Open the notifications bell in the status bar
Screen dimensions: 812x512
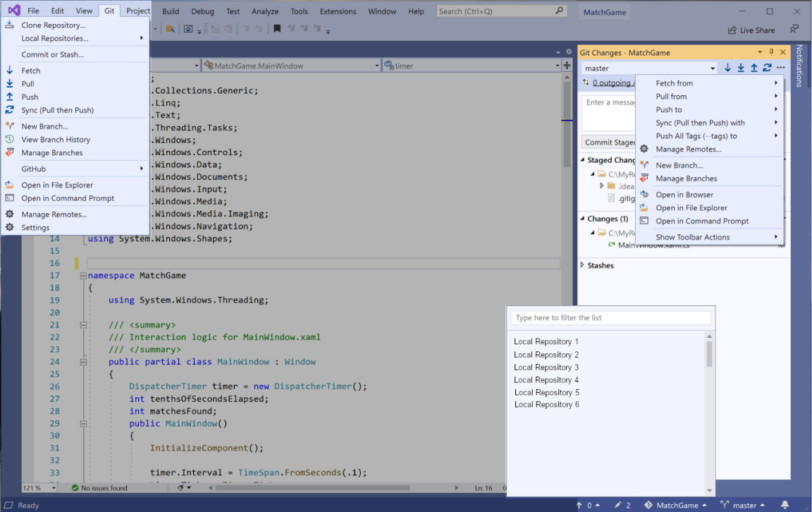785,505
